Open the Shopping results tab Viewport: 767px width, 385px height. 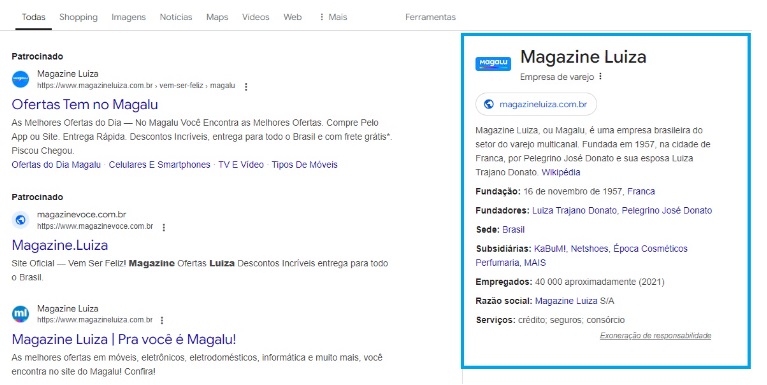tap(78, 17)
